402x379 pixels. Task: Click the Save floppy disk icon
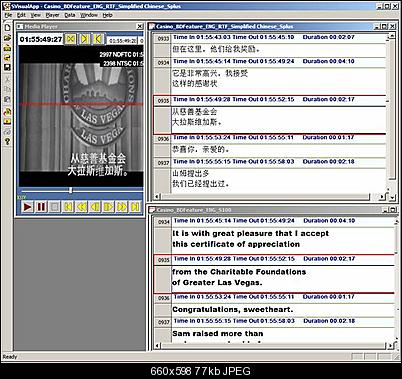[7, 67]
